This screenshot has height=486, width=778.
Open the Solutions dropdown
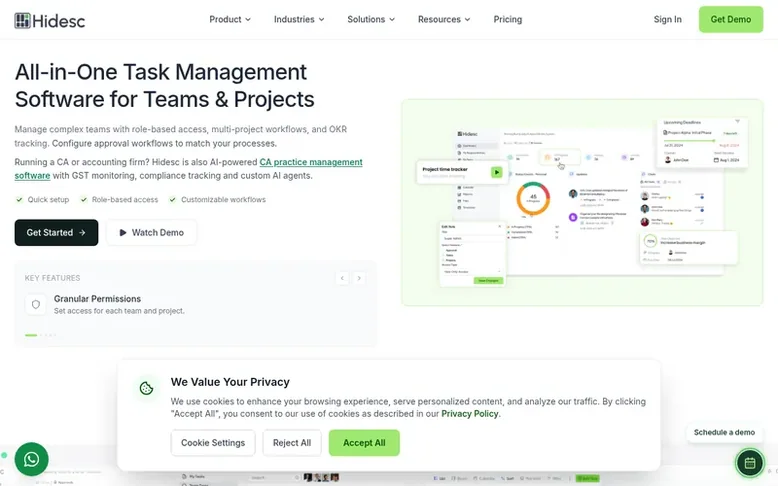click(x=371, y=19)
